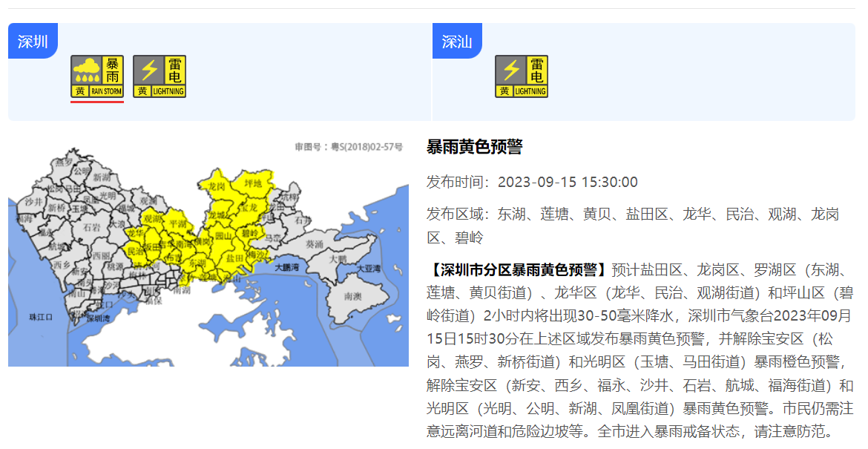Click Shenshan's yellow lightning (雷电) warning icon

point(522,76)
